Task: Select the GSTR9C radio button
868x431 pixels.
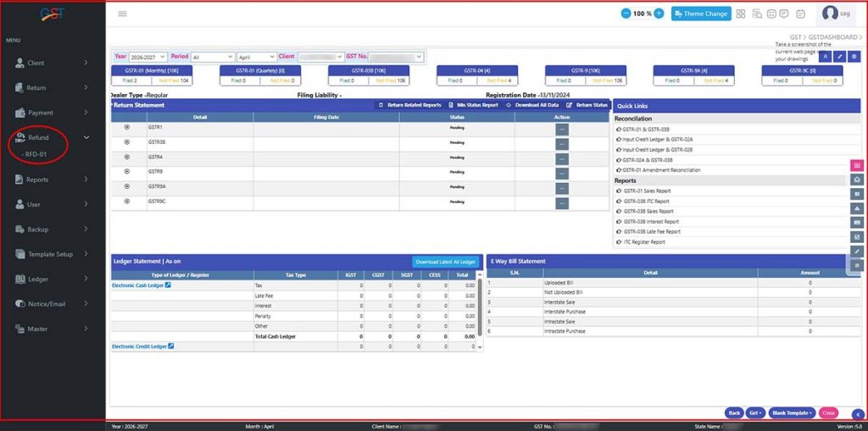Action: 127,202
